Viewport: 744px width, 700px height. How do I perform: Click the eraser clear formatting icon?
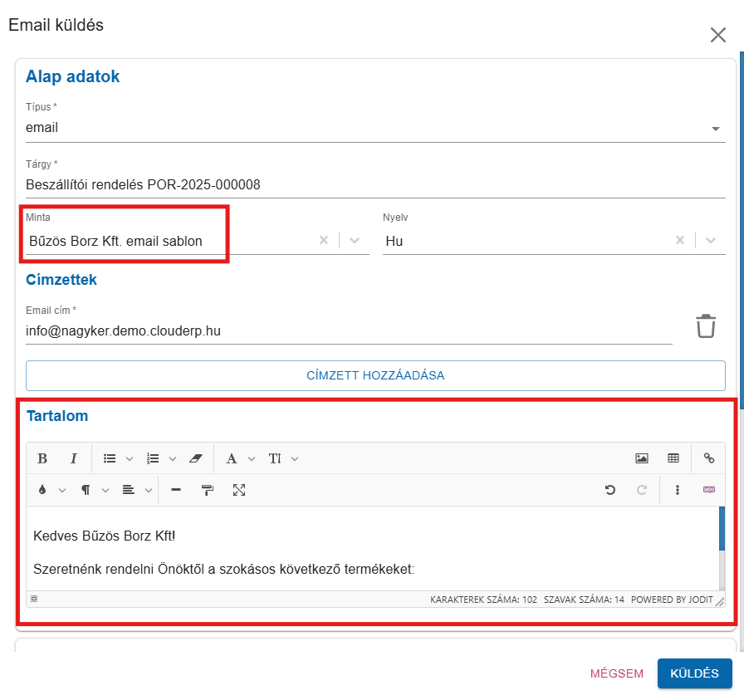click(195, 458)
